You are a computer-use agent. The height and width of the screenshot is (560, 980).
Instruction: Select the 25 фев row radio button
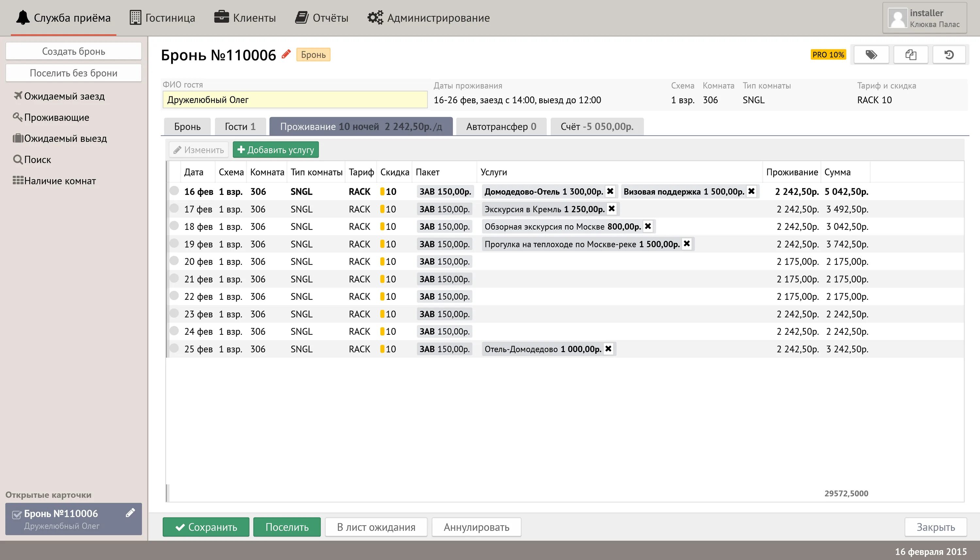(x=174, y=348)
